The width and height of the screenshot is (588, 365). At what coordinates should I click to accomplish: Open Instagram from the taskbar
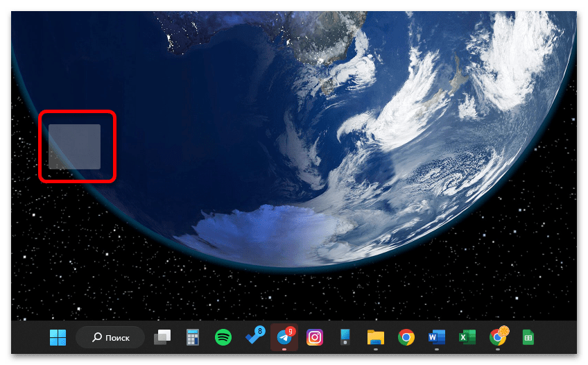tap(315, 338)
